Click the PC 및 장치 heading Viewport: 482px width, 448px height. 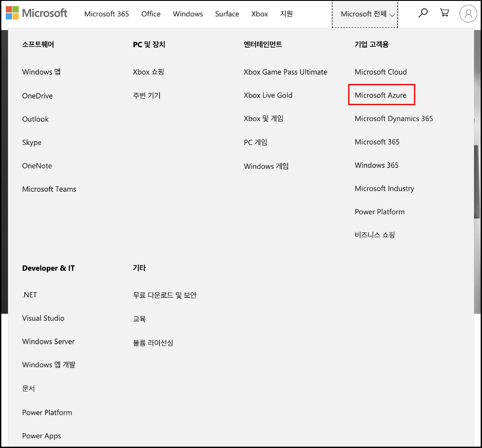[149, 45]
